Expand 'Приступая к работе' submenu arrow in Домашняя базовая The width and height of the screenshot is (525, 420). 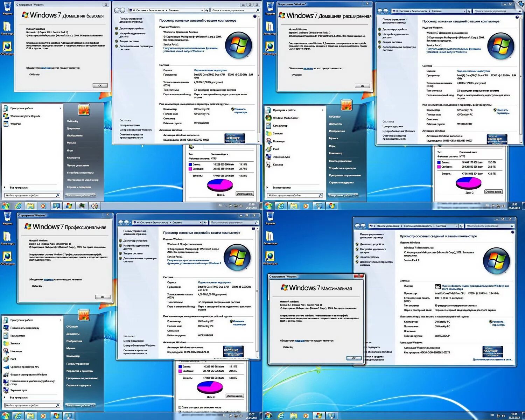point(60,108)
